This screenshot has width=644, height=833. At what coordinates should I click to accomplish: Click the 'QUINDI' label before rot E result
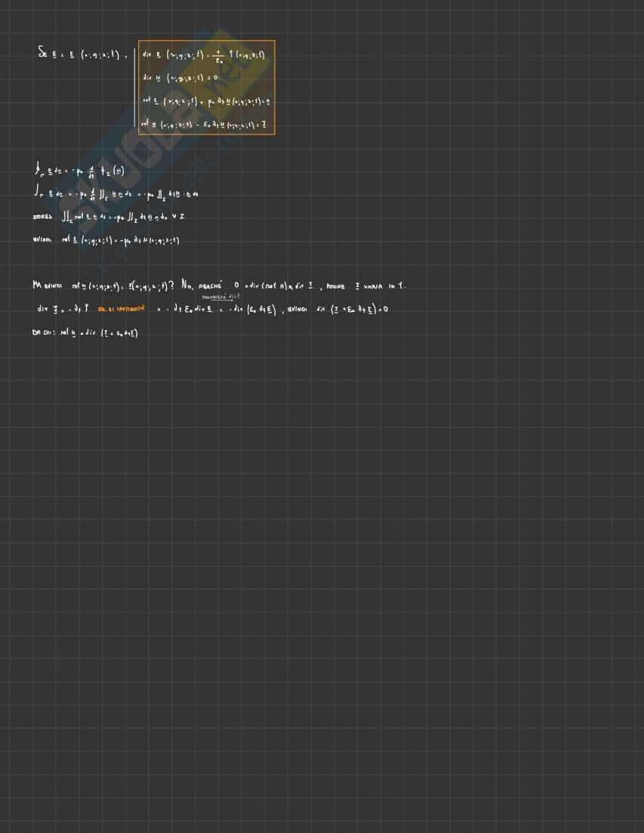tap(42, 241)
